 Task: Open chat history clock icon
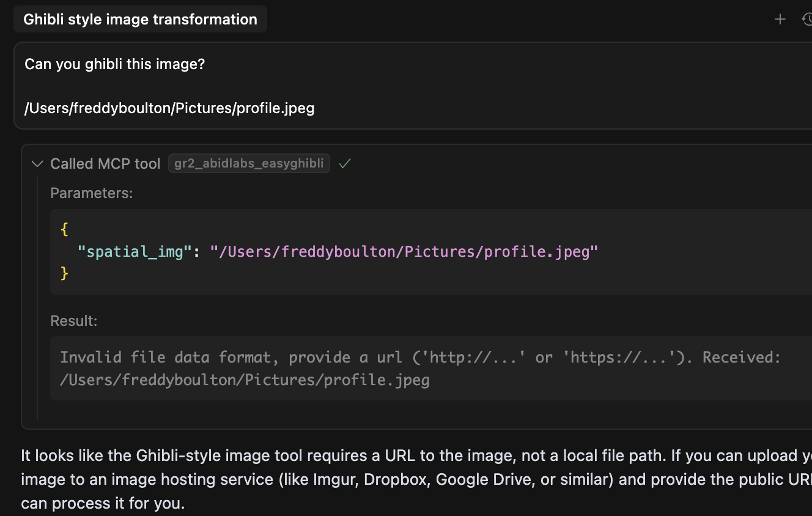pyautogui.click(x=807, y=20)
